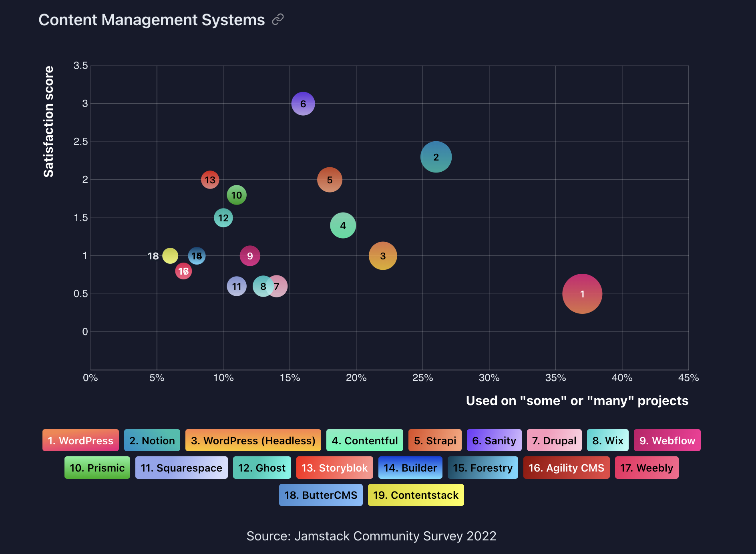The height and width of the screenshot is (554, 756).
Task: Highlight the 13. Storyblok legend item
Action: pyautogui.click(x=335, y=468)
